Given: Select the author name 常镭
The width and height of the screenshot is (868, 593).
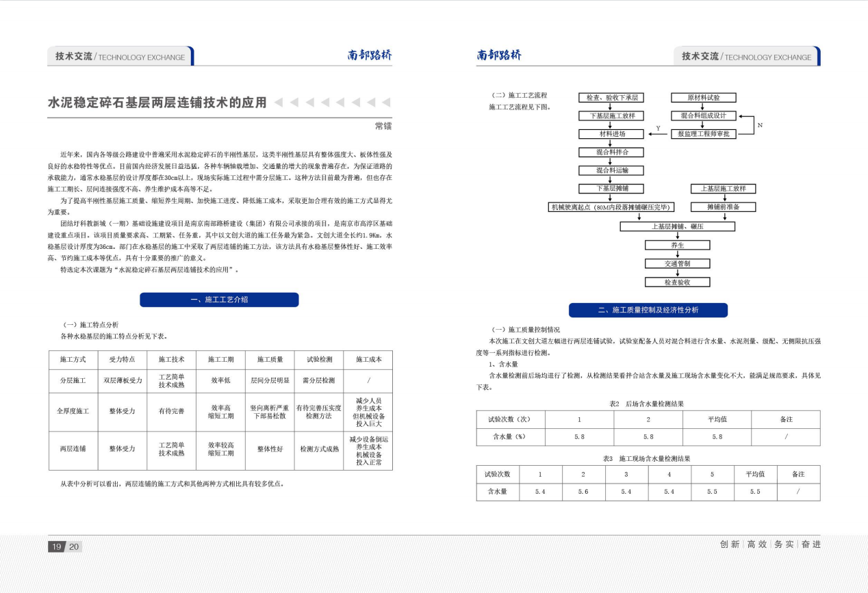Looking at the screenshot, I should pos(383,127).
